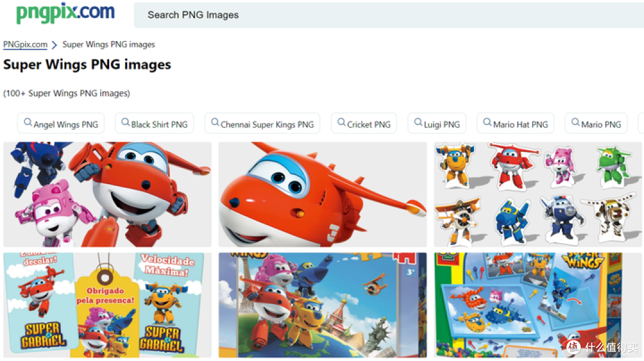Click the Search PNG Images field
The width and height of the screenshot is (644, 361).
coord(389,15)
